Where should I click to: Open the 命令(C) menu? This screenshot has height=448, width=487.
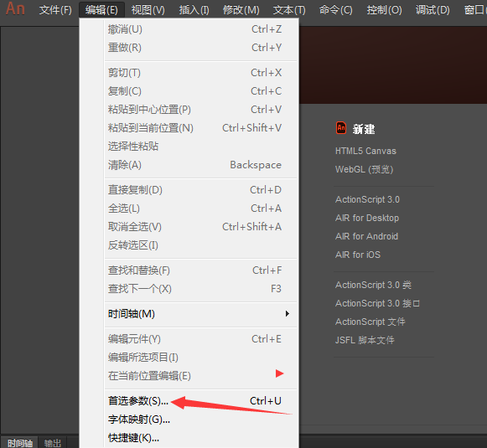click(x=336, y=10)
